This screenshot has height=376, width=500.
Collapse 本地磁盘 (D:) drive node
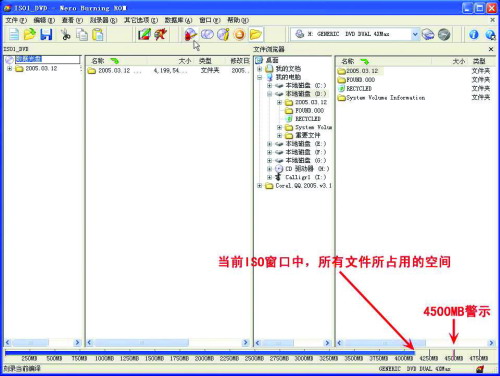pyautogui.click(x=269, y=94)
